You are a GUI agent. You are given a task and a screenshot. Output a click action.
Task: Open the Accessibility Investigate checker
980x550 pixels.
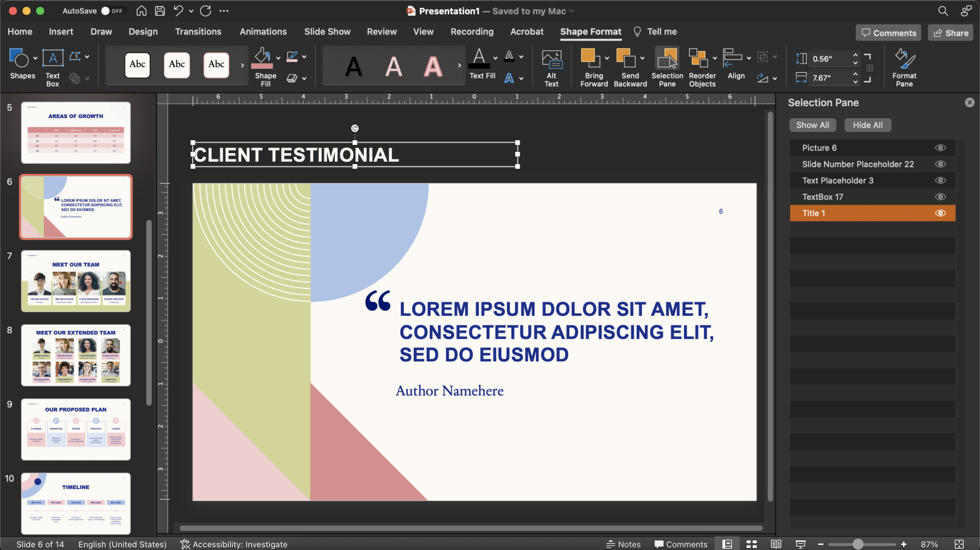pos(233,544)
